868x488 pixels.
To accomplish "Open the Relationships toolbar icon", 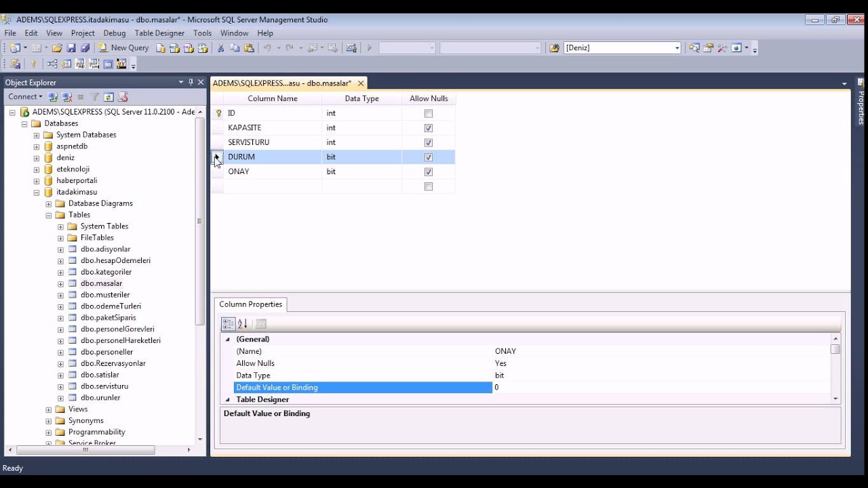I will coord(52,64).
